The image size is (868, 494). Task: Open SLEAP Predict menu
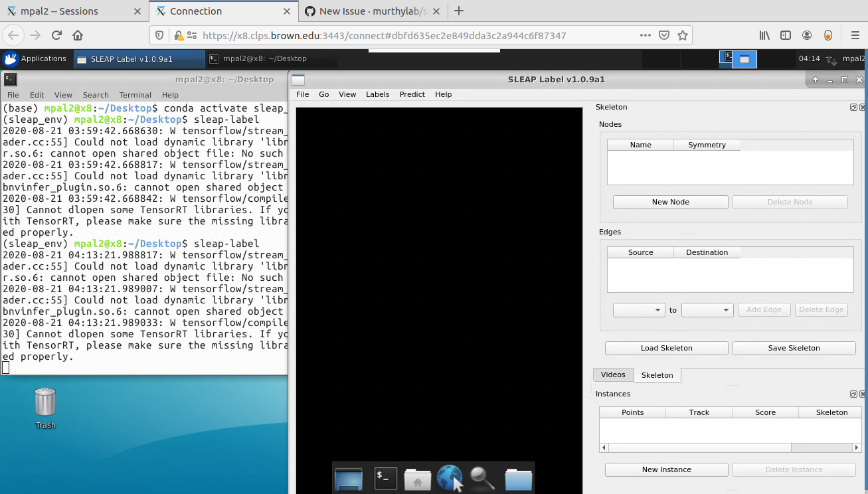[x=412, y=94]
